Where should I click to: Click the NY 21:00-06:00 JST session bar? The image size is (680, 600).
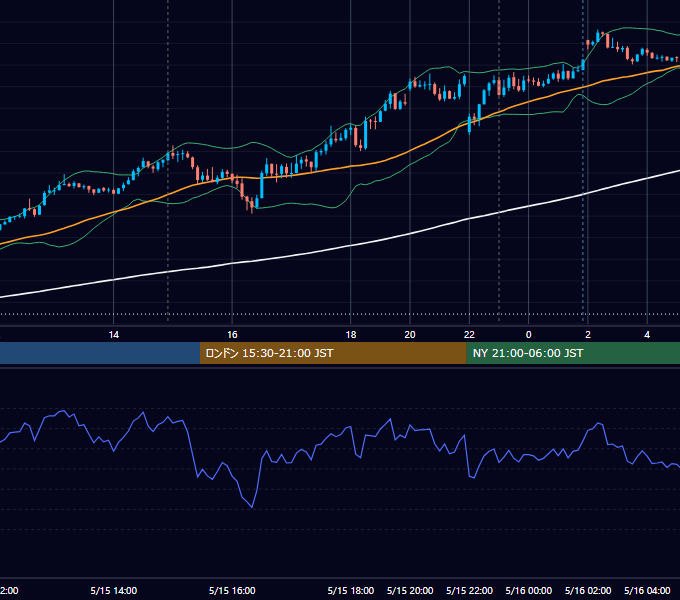[573, 353]
